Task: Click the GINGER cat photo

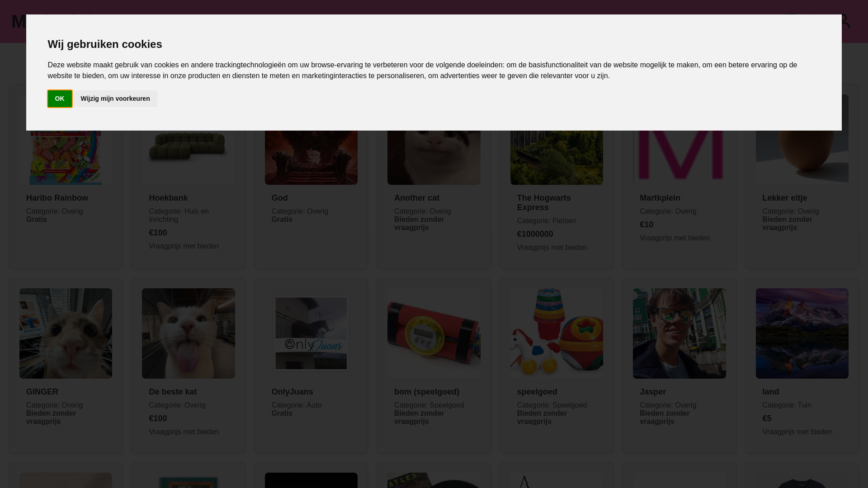Action: click(66, 333)
